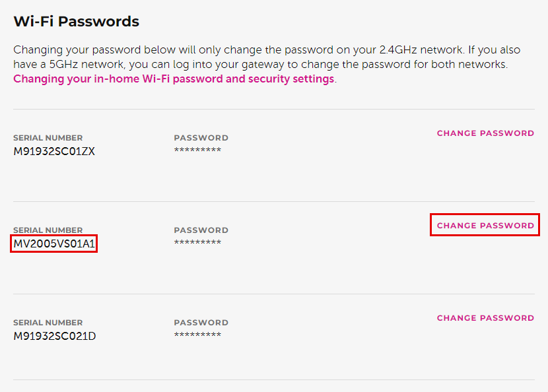Click CHANGE PASSWORD for serial M91932SC01ZX
548x392 pixels.
pyautogui.click(x=485, y=133)
